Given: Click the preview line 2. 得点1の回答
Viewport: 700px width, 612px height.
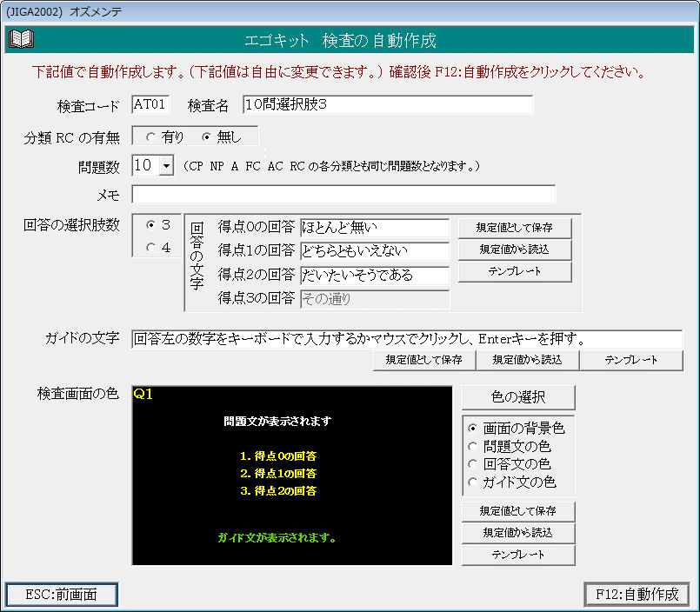Looking at the screenshot, I should coord(278,474).
